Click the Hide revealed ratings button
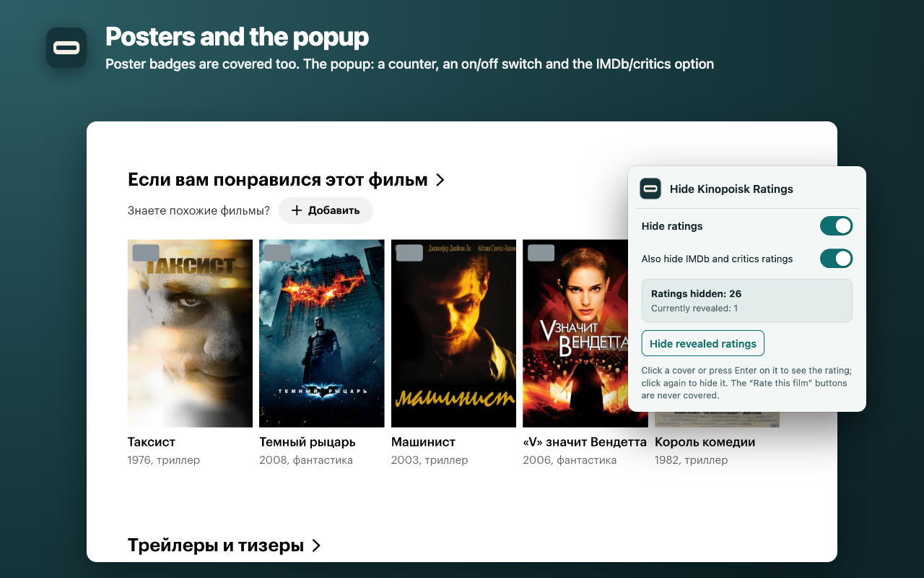 (x=703, y=343)
